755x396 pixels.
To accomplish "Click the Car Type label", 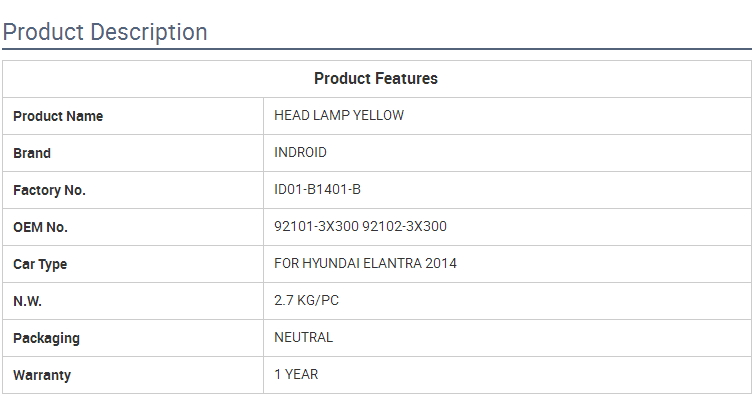I will [40, 264].
